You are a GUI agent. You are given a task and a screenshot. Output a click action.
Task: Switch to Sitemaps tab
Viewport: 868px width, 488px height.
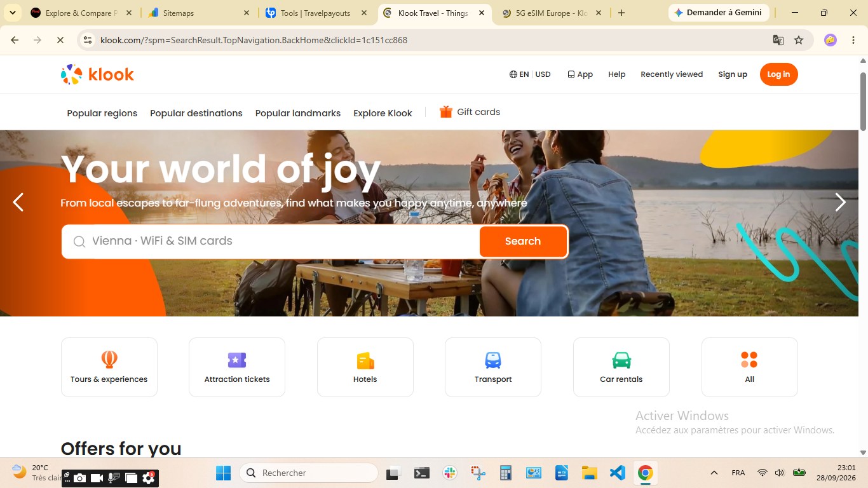199,13
